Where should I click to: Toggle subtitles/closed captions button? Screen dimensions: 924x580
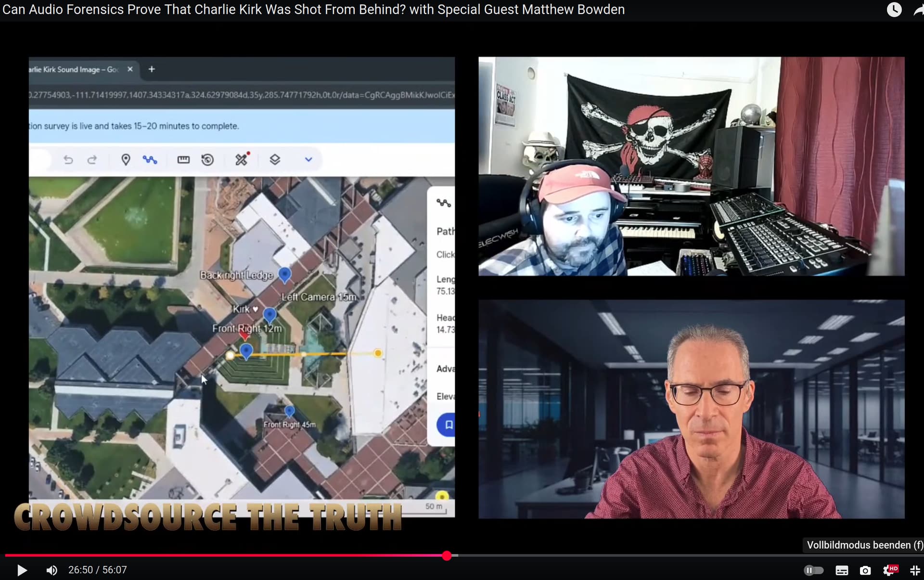[x=842, y=570]
